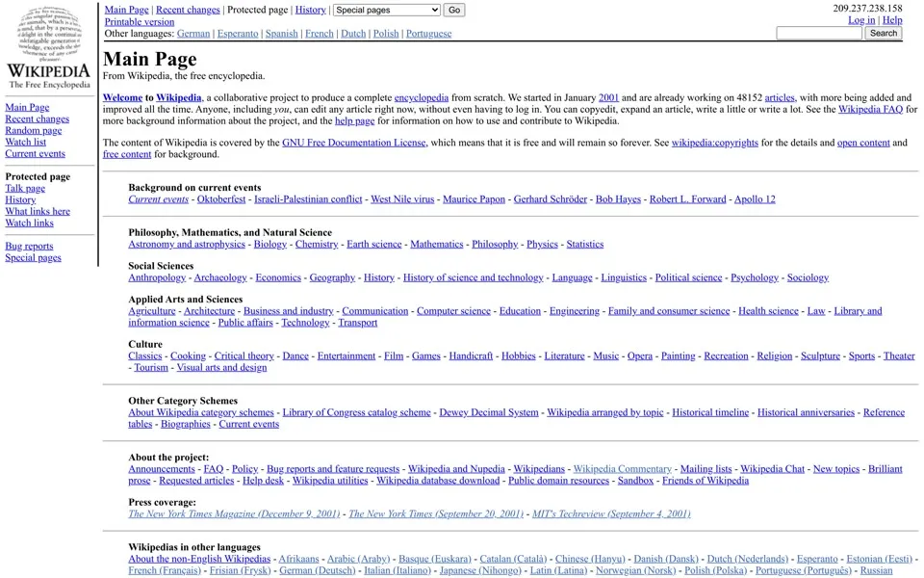Open About the non-English Wikipedias link
924x578 pixels.
199,559
